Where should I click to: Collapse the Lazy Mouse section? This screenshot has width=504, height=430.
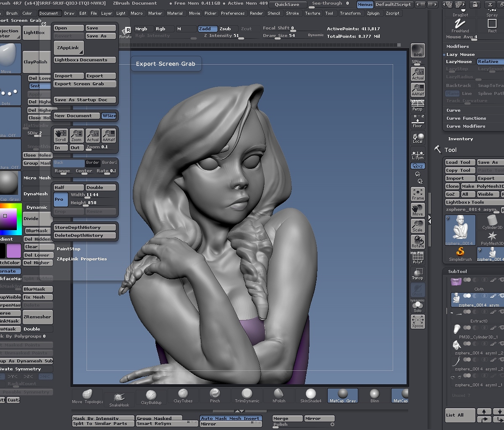[460, 55]
